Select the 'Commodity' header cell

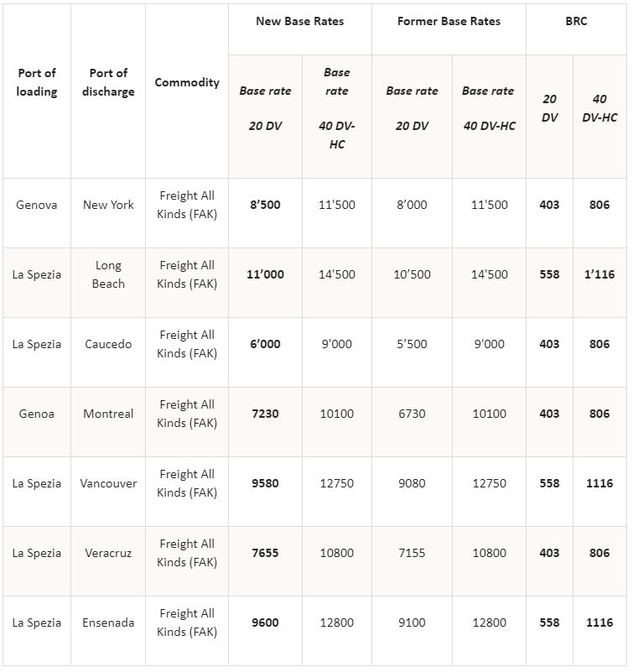tap(187, 82)
